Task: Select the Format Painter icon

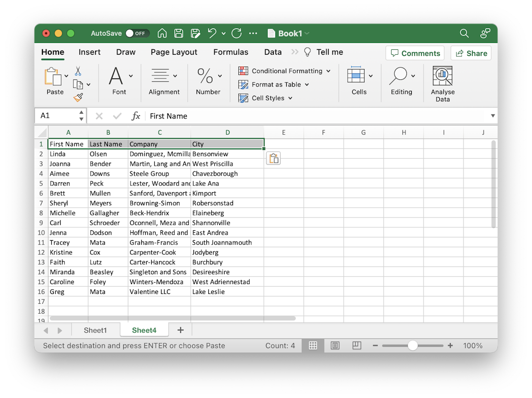Action: (77, 97)
